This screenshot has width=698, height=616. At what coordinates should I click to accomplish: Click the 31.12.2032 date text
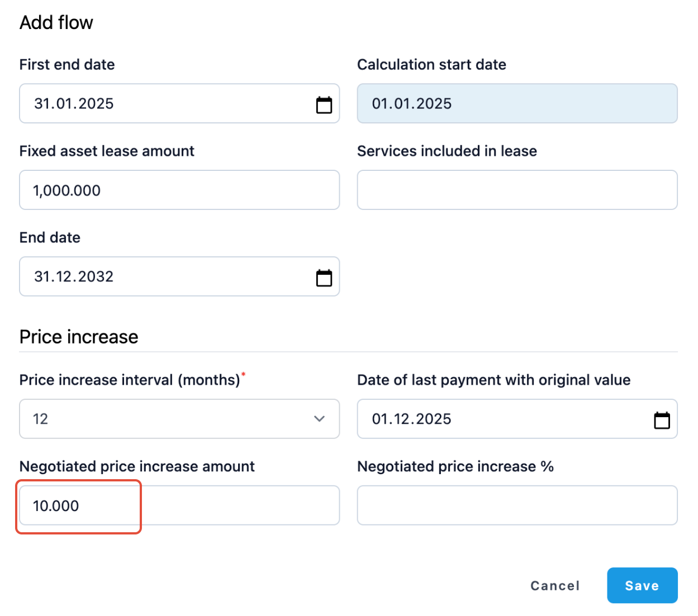[74, 277]
